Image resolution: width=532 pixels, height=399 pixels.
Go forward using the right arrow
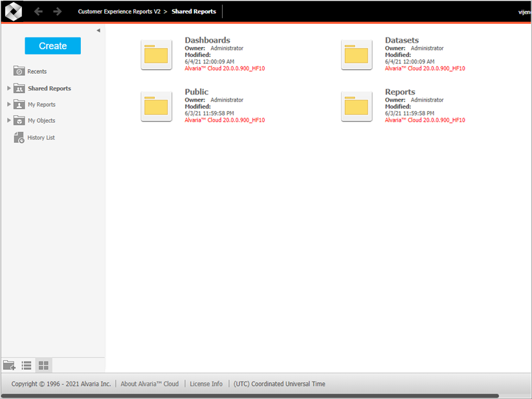point(58,12)
